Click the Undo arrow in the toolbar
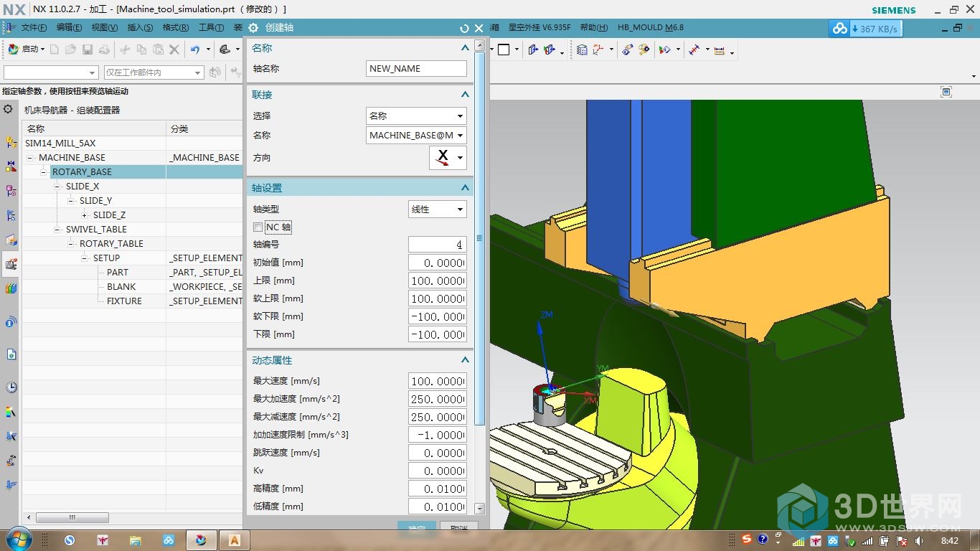Viewport: 980px width, 551px height. 194,50
